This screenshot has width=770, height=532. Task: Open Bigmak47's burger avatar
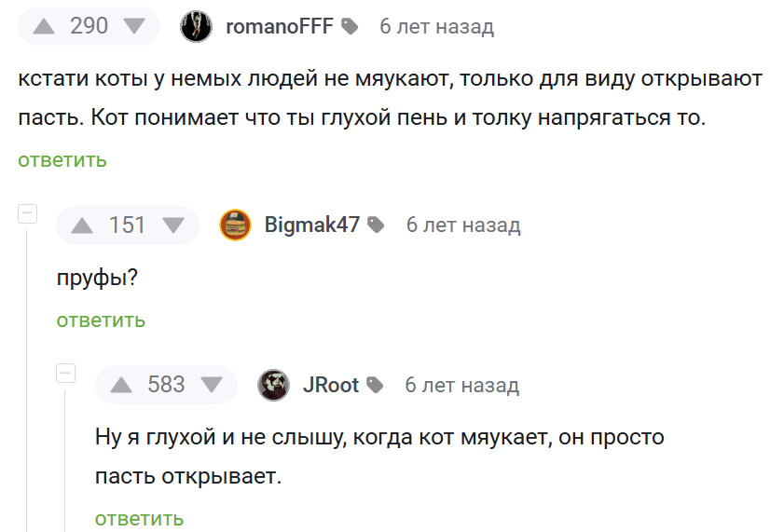(x=235, y=225)
